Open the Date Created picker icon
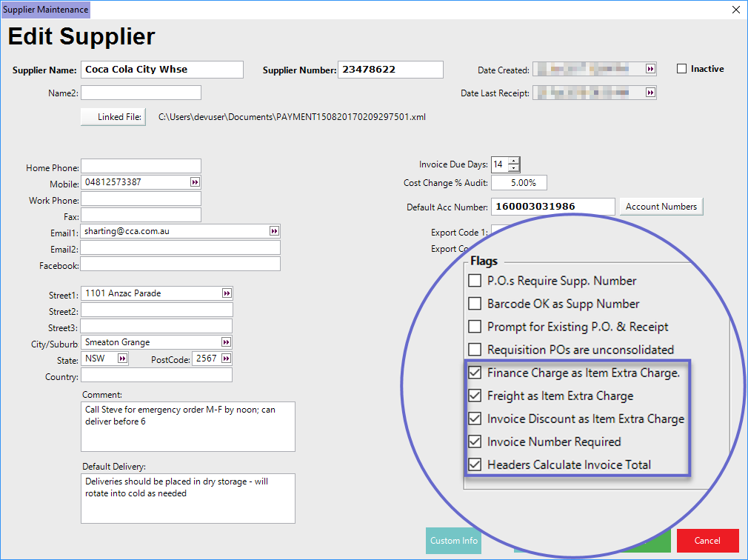Image resolution: width=748 pixels, height=560 pixels. click(x=650, y=69)
